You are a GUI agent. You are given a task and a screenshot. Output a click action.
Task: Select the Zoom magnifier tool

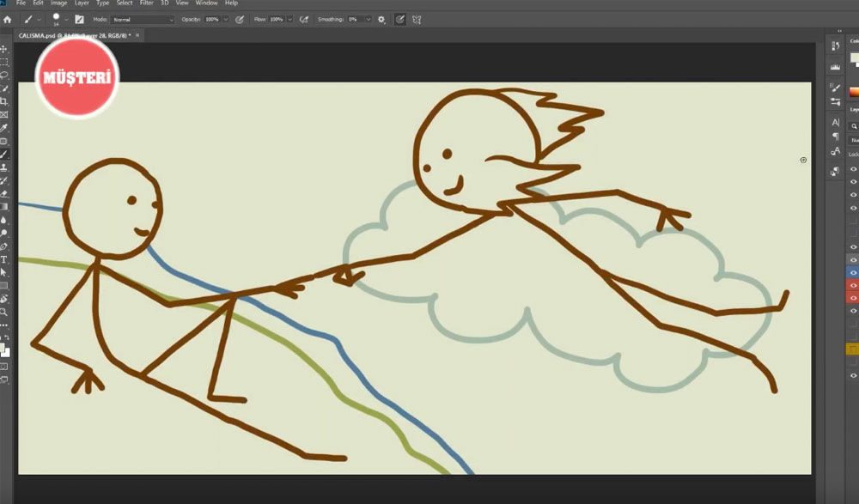click(3, 313)
